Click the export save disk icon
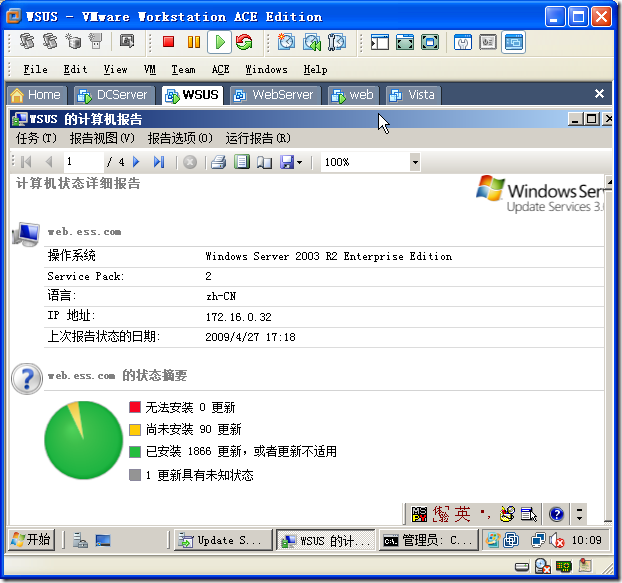The width and height of the screenshot is (622, 583). (287, 162)
